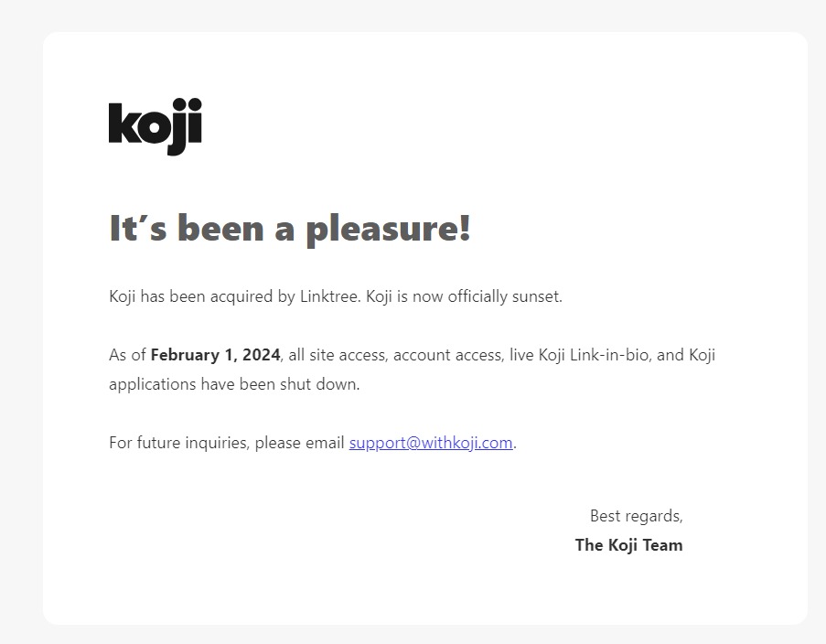This screenshot has height=644, width=826.
Task: Click the "all site access" phrase
Action: coord(338,355)
